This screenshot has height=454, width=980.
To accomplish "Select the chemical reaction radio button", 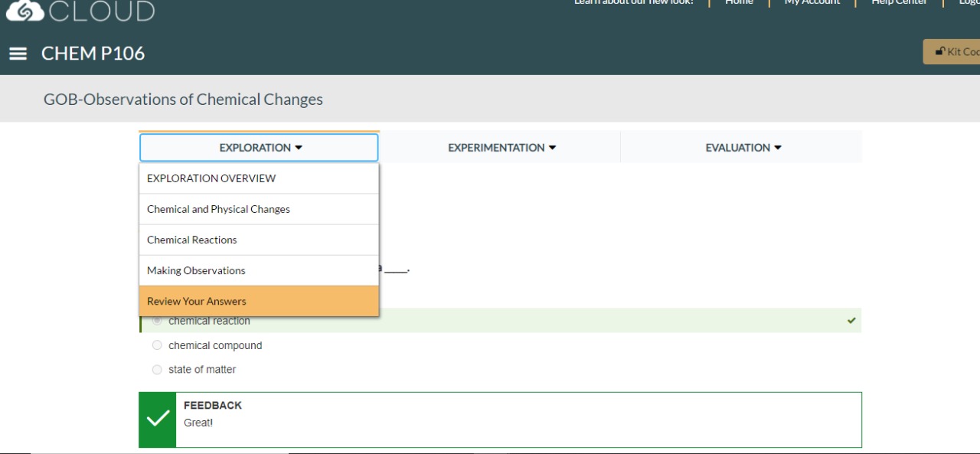I will click(x=157, y=321).
